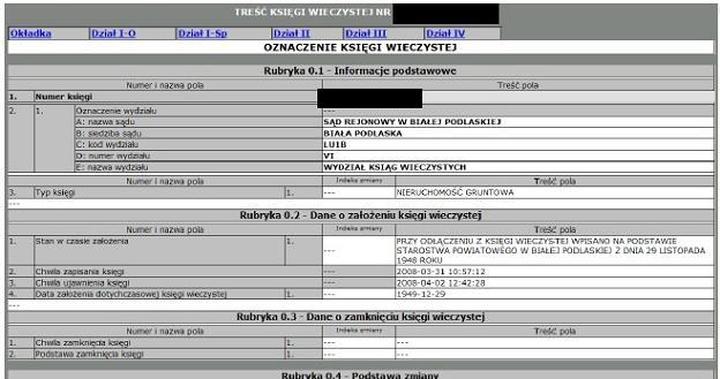Select Data założenia dotychczasowej księgi label
Screen dimensions: 720x379
pyautogui.click(x=131, y=294)
